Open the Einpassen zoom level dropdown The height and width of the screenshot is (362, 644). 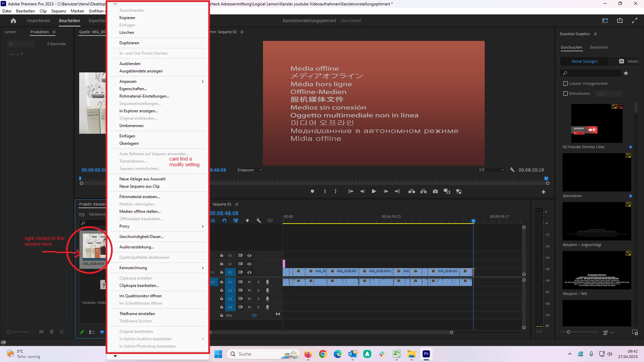coord(249,170)
